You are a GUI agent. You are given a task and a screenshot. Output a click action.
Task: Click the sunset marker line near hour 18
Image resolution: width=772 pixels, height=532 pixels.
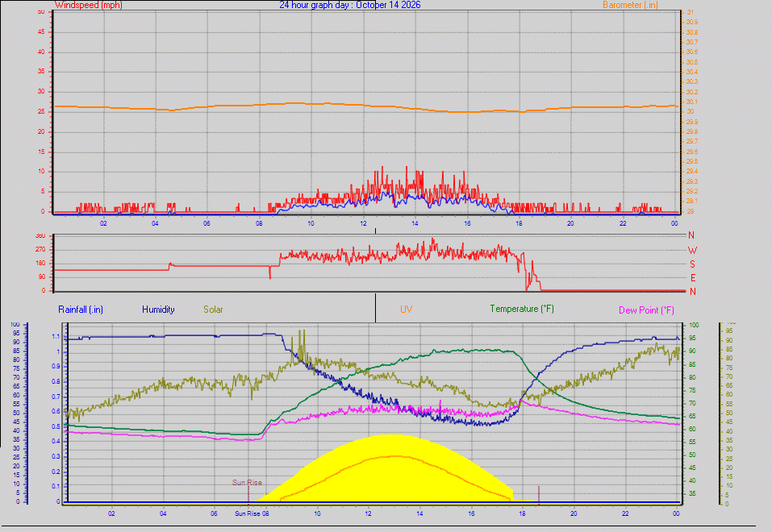[x=539, y=494]
